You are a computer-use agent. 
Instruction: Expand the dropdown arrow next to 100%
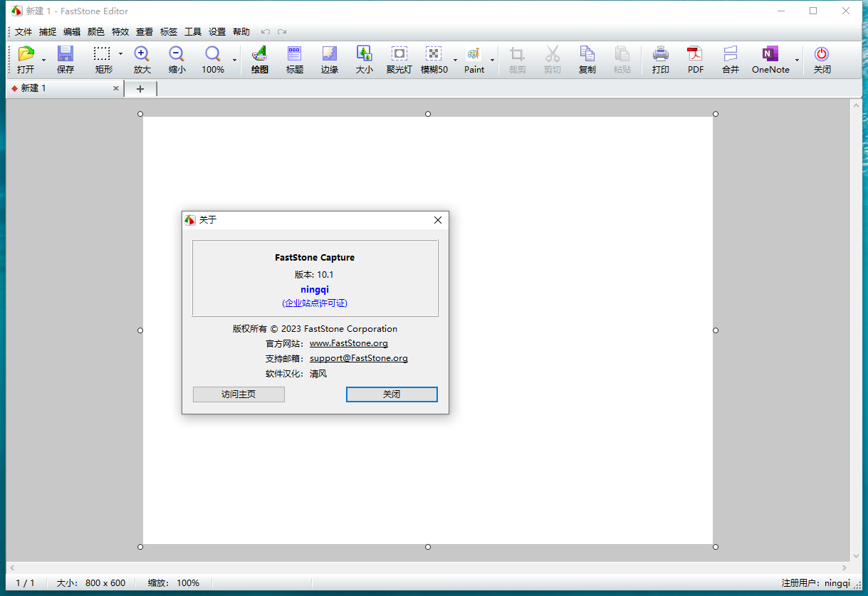tap(234, 60)
